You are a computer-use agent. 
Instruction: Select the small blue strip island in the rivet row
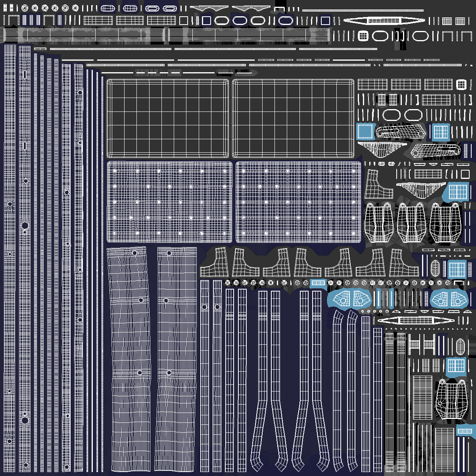[x=318, y=282]
